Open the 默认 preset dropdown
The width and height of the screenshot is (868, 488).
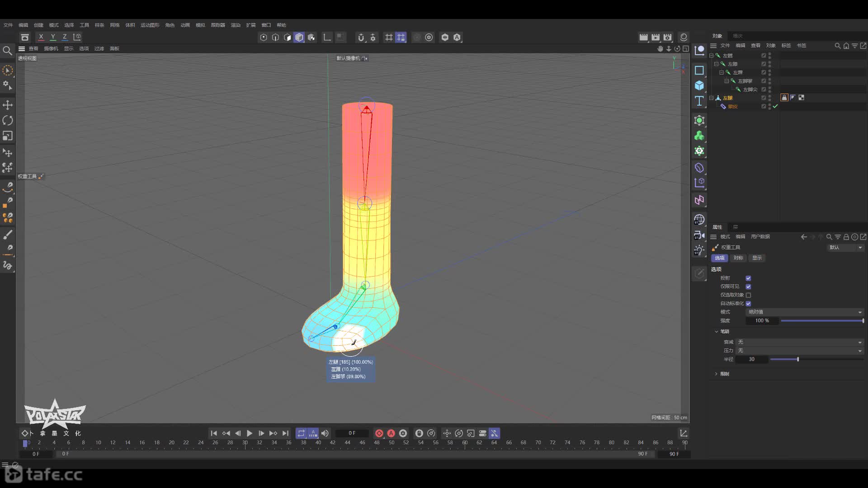845,248
